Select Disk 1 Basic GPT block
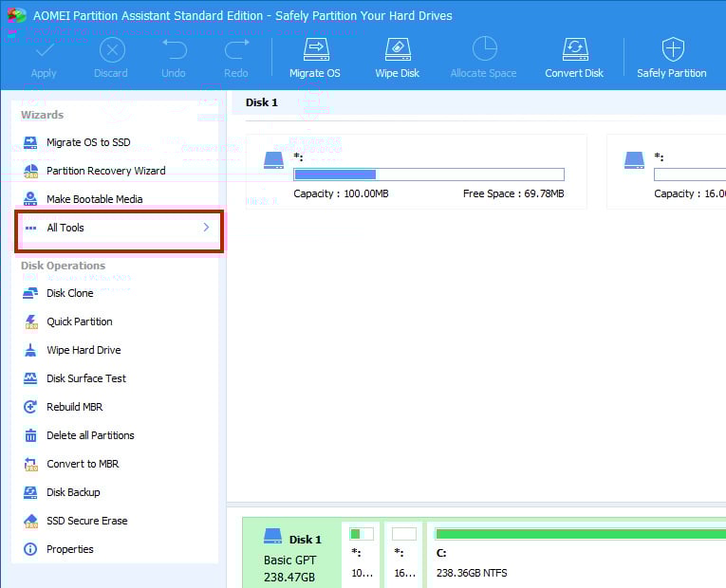The height and width of the screenshot is (588, 726). [x=291, y=554]
